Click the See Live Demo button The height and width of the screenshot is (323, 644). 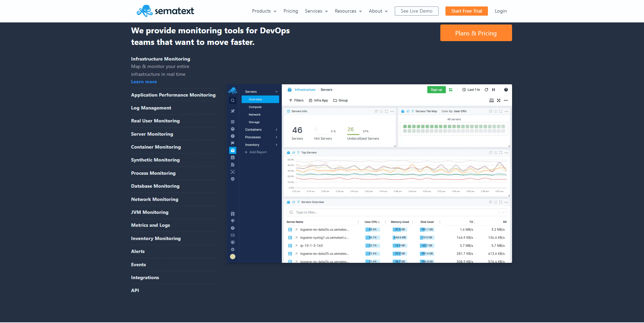pos(417,11)
